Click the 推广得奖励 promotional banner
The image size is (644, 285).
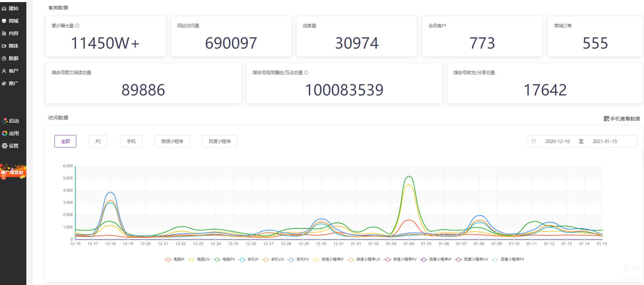(13, 171)
